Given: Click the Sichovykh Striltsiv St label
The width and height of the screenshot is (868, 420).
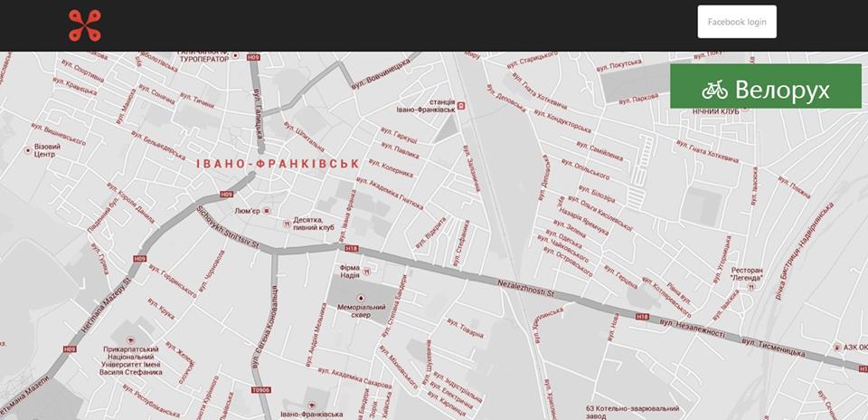Looking at the screenshot, I should [x=228, y=227].
